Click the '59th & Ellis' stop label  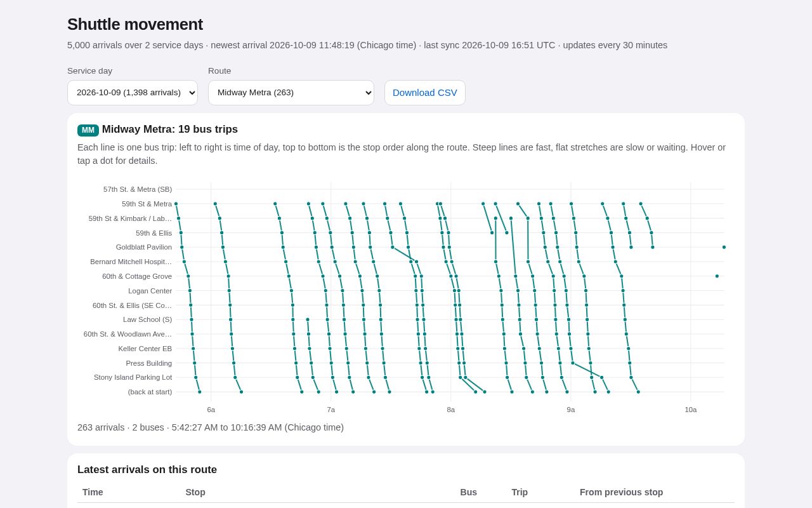tap(154, 233)
